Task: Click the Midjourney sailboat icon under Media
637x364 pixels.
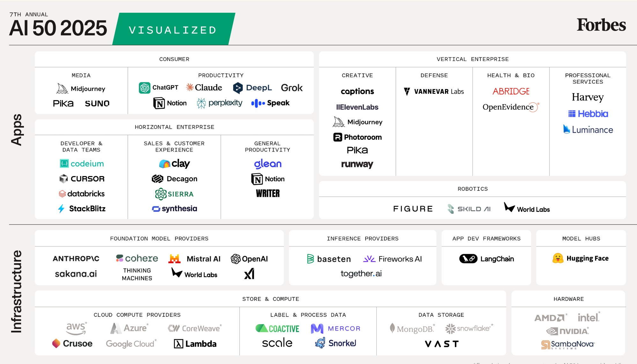Action: pyautogui.click(x=62, y=88)
